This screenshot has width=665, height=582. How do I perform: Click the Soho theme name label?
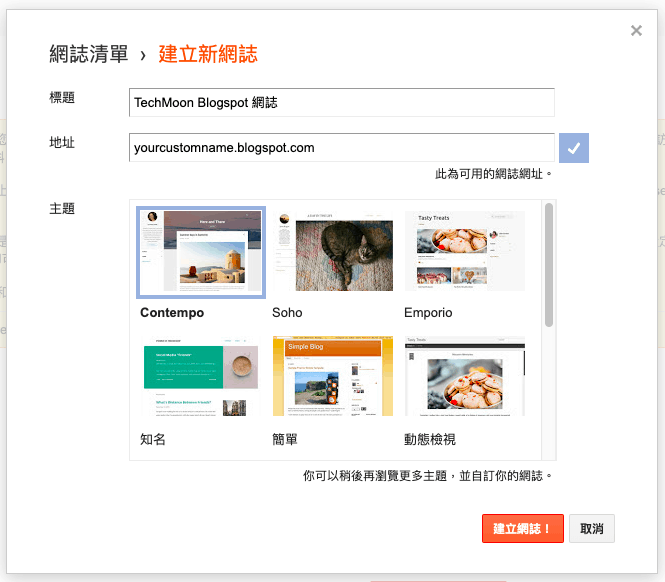[x=287, y=313]
